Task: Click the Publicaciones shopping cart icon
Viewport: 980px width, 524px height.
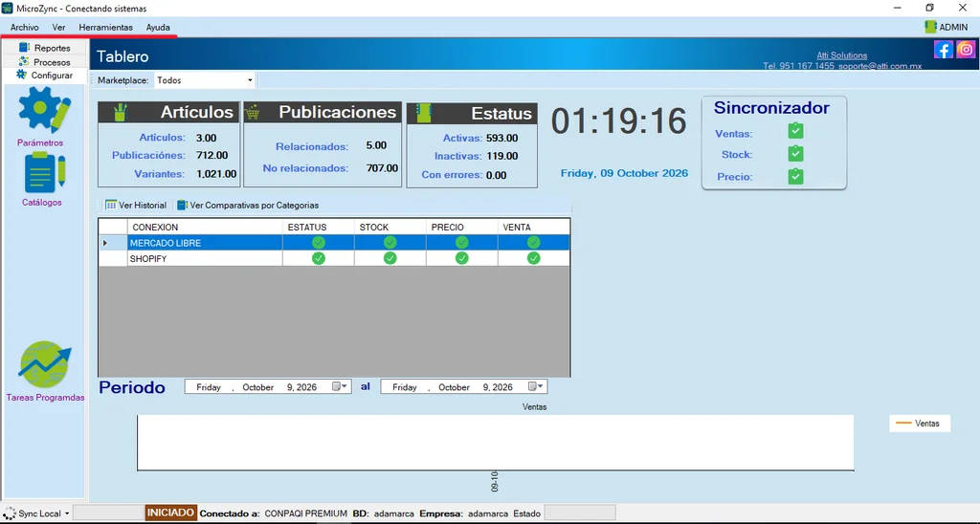Action: coord(253,113)
